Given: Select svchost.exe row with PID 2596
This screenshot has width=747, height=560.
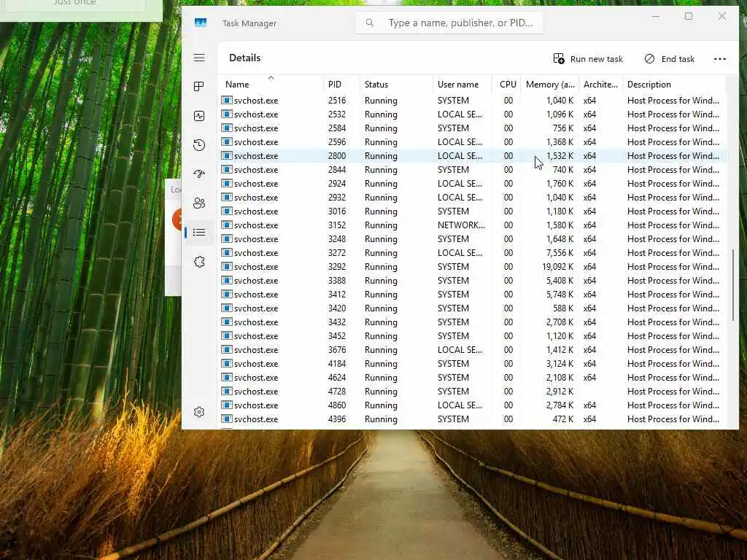Looking at the screenshot, I should coord(473,142).
